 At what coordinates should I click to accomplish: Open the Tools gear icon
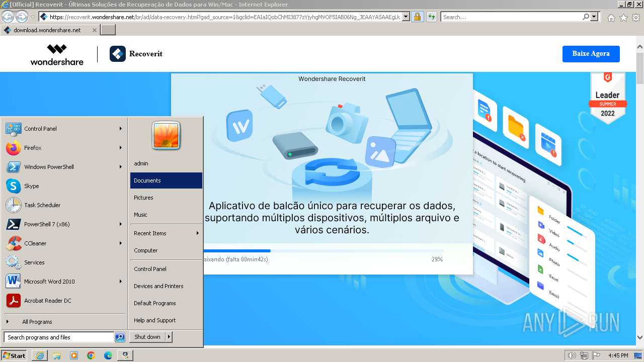point(636,18)
